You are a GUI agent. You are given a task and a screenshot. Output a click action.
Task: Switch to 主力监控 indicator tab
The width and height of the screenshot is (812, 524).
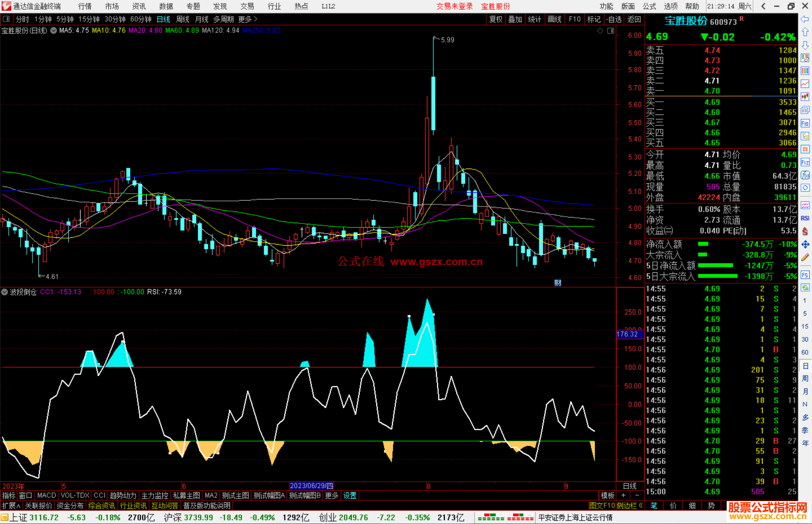pos(155,495)
